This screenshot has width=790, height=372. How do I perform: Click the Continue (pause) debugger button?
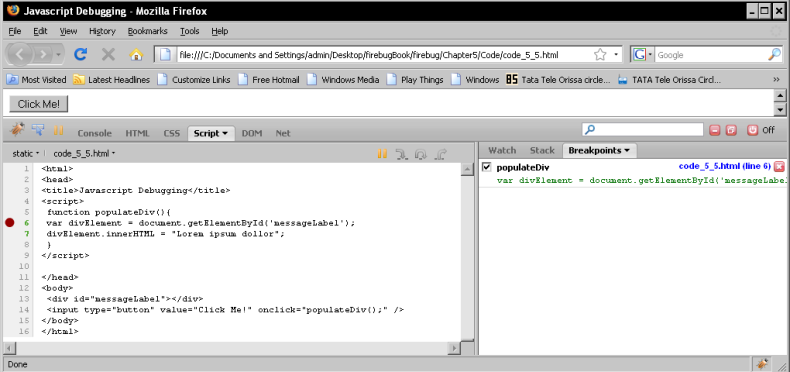tap(382, 154)
